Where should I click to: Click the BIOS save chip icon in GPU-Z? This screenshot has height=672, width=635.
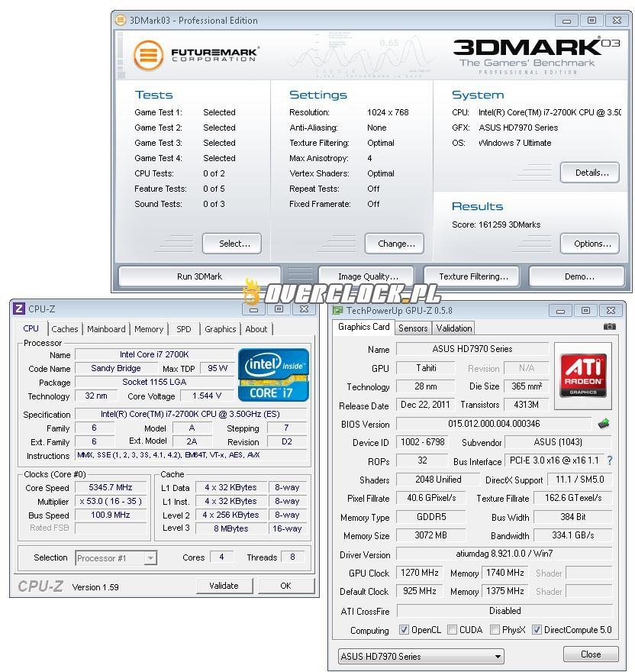pos(604,424)
